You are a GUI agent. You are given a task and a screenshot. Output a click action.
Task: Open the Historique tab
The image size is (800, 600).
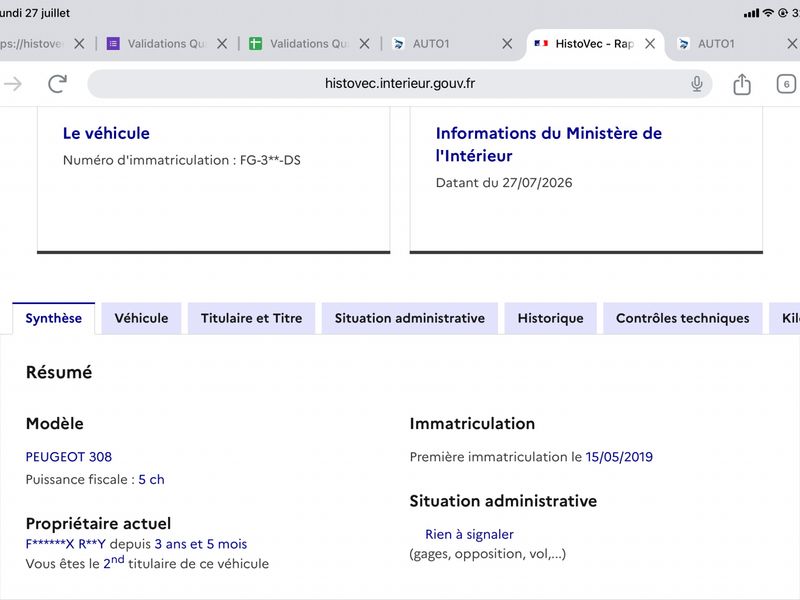tap(551, 318)
